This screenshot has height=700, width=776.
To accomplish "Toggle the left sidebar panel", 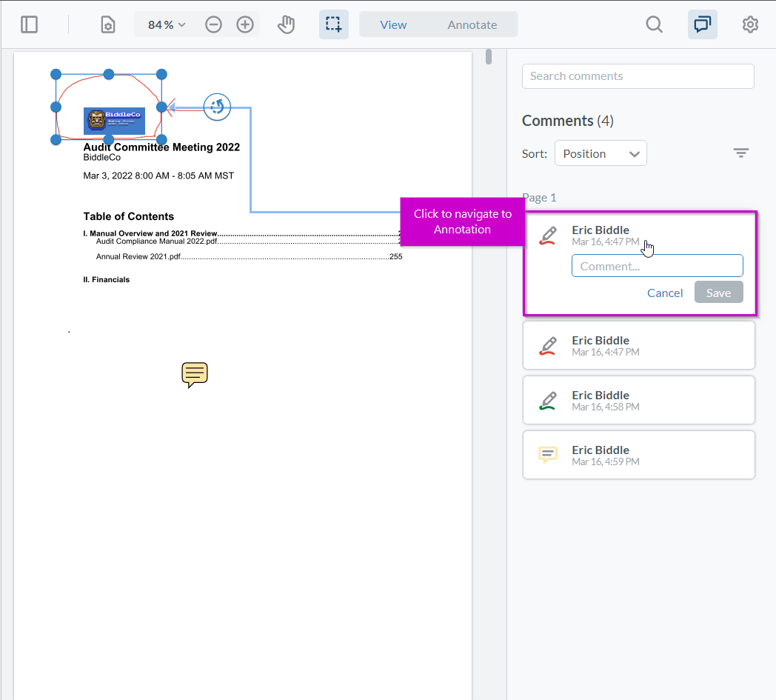I will click(x=29, y=24).
